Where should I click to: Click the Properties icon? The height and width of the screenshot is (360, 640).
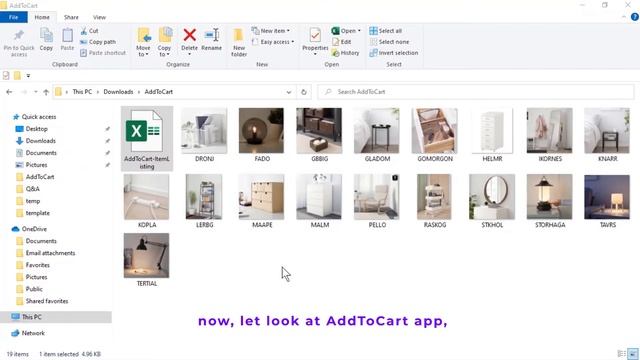pyautogui.click(x=315, y=36)
